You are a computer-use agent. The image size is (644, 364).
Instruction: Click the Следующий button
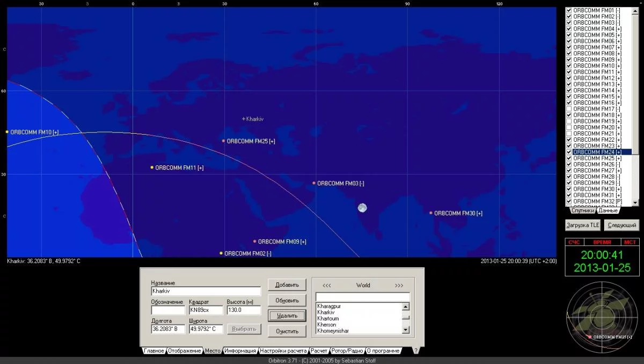(x=622, y=225)
